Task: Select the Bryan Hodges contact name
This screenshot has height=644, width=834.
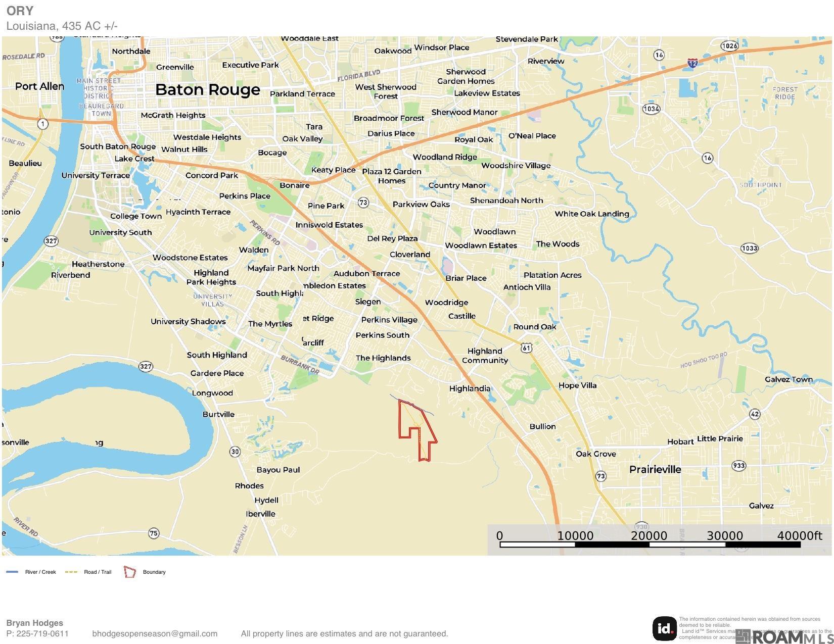Action: tap(34, 623)
